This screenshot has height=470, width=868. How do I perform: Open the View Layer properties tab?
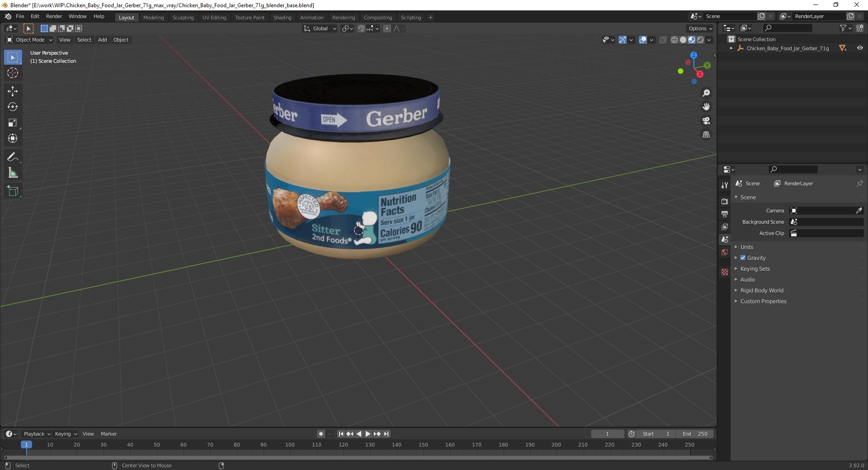725,226
